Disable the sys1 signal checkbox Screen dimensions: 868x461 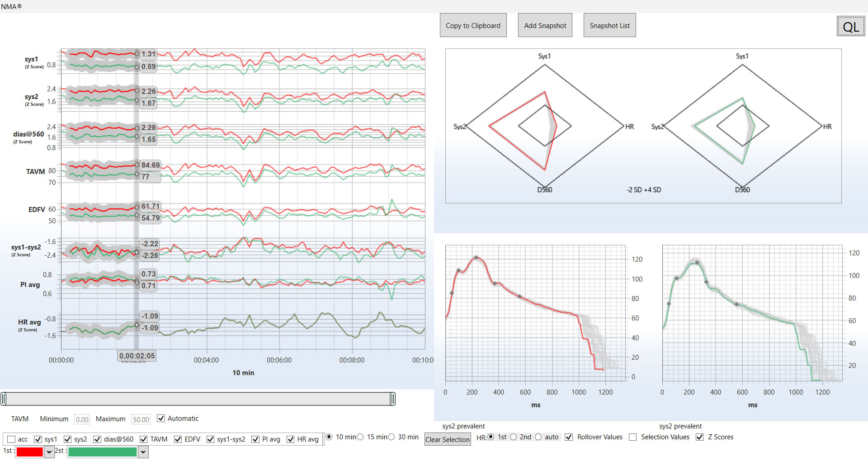[x=38, y=439]
